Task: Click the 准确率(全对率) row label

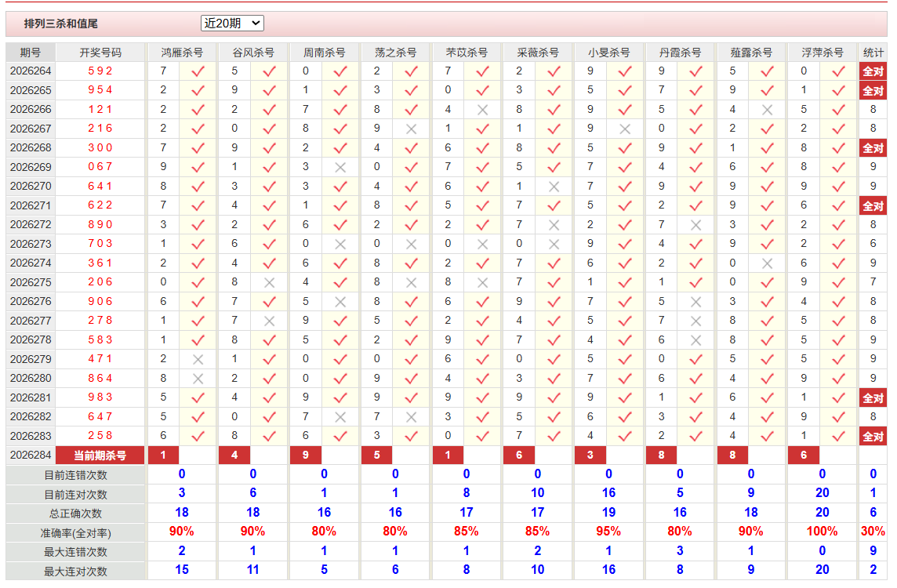Action: click(75, 533)
